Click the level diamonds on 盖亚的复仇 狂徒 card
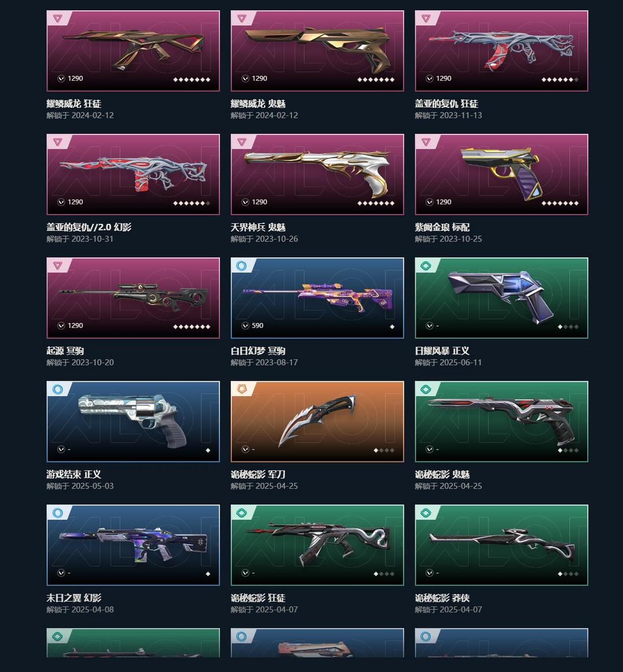This screenshot has height=672, width=623. 560,80
